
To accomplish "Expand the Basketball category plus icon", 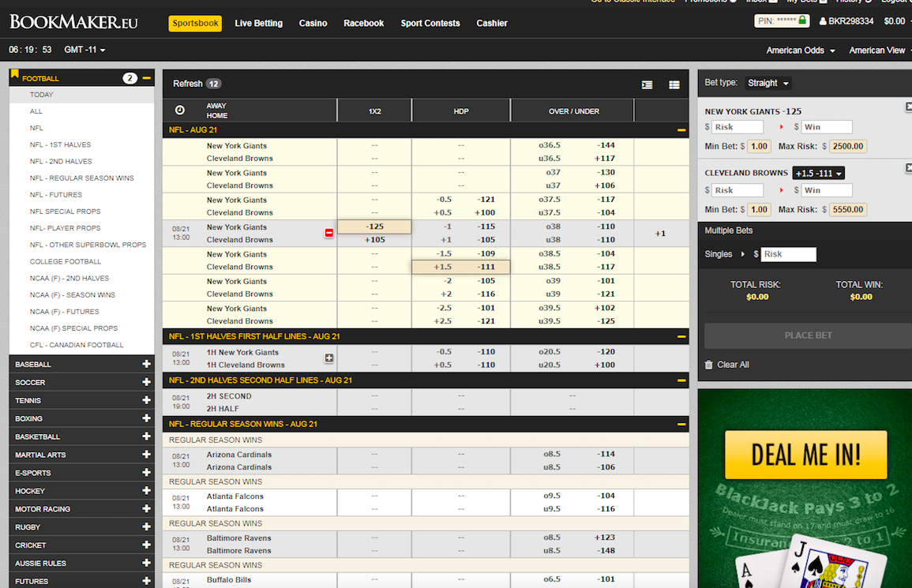I will [x=147, y=436].
